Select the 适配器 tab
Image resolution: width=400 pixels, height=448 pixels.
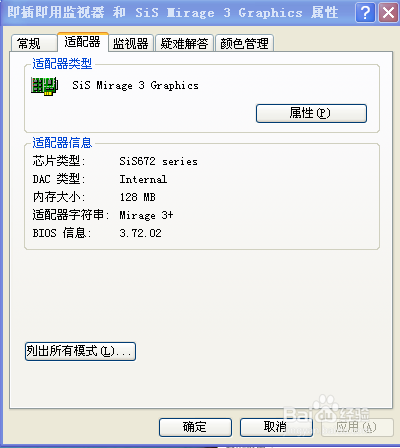(x=83, y=42)
